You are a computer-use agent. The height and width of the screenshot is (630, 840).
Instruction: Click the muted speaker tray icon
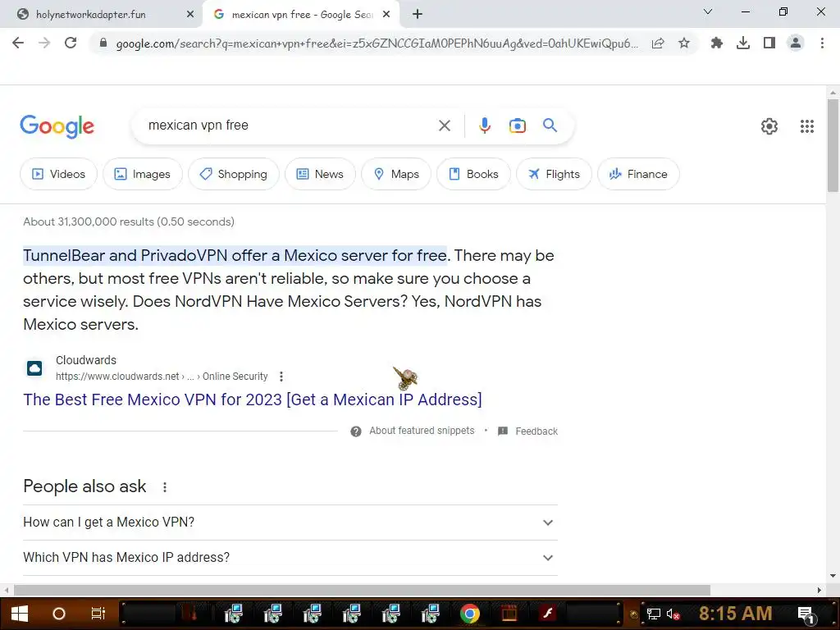[673, 614]
